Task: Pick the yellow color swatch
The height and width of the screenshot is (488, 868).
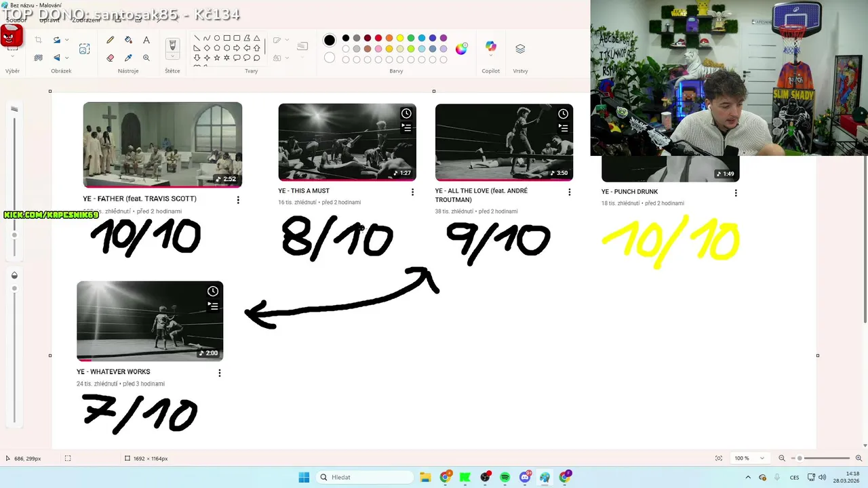Action: pyautogui.click(x=400, y=38)
